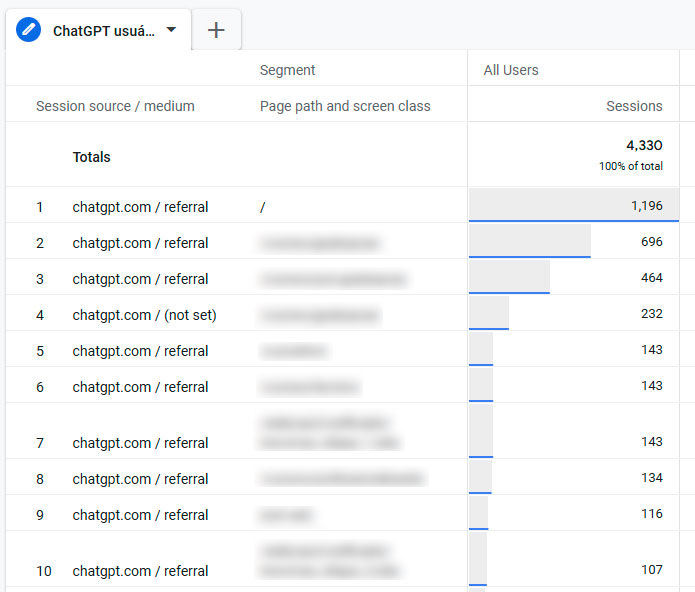Click sessions value 107
Viewport: 695px width, 592px height.
pyautogui.click(x=652, y=569)
